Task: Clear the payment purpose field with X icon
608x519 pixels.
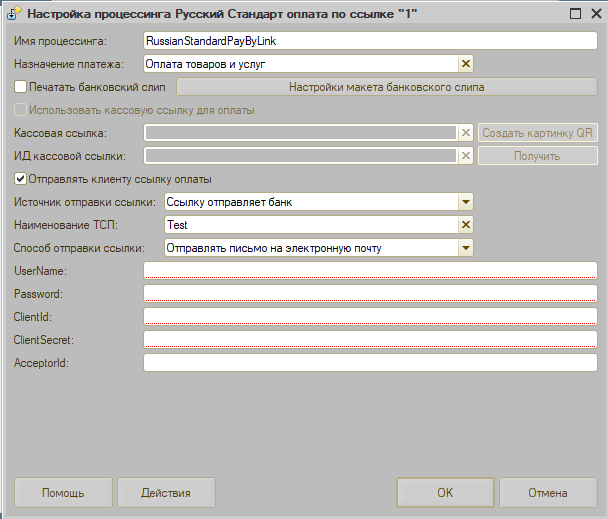Action: [465, 64]
